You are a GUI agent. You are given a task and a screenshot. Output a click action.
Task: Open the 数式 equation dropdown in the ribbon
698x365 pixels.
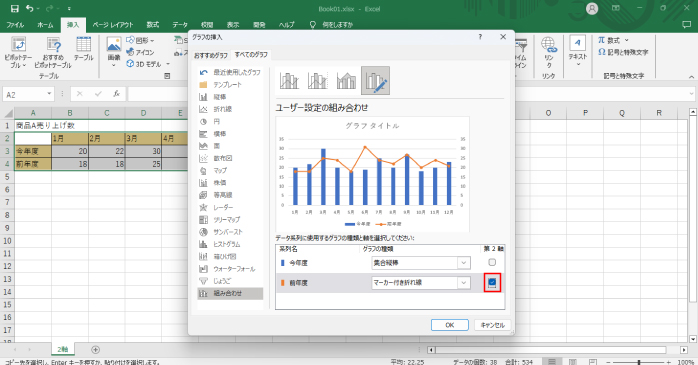613,41
